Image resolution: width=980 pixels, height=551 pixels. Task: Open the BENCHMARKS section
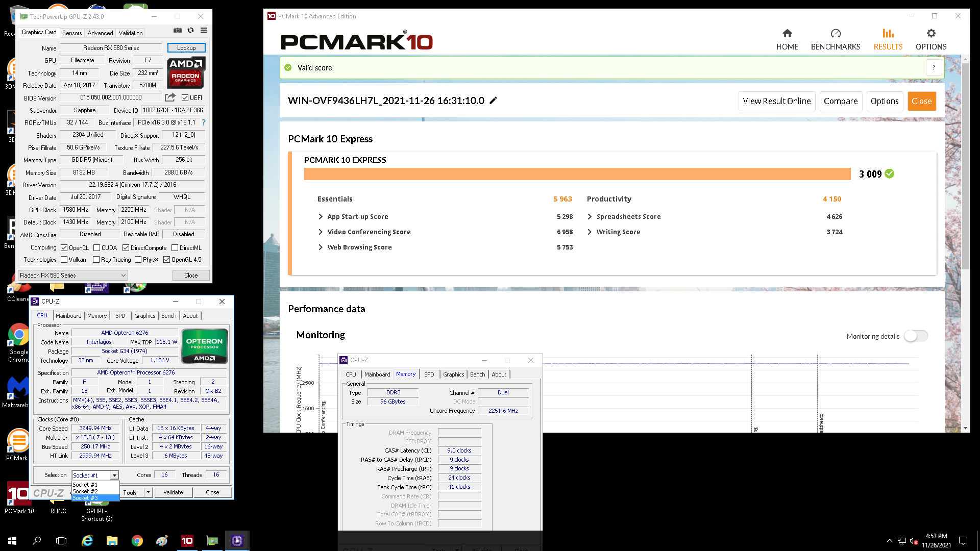(x=836, y=40)
